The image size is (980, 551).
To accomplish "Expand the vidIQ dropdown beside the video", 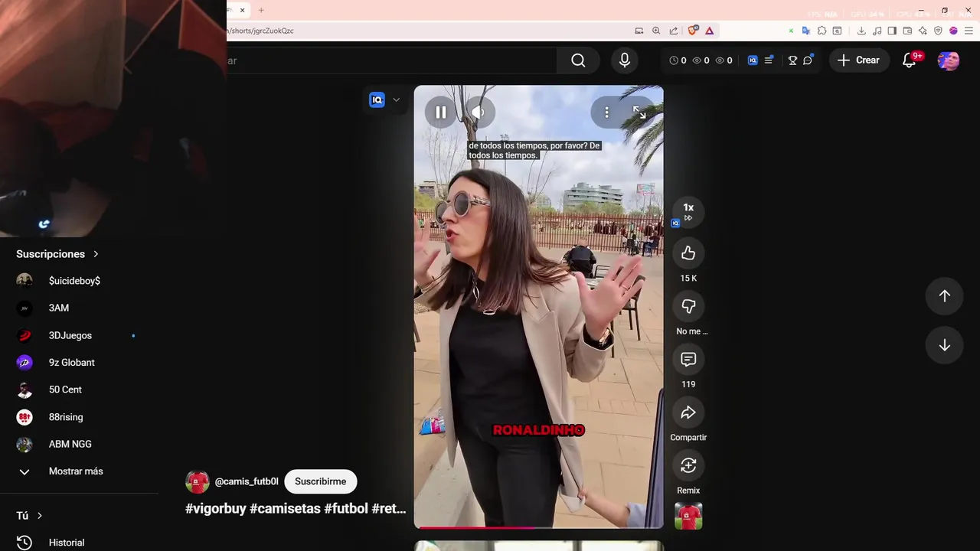I will 396,99.
